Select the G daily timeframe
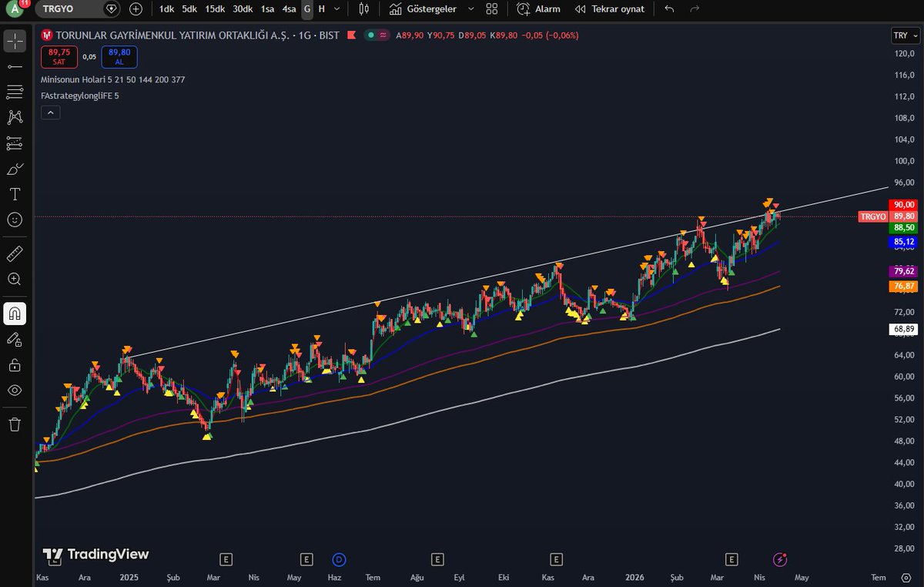Screen dimensions: 924x587 [307, 9]
